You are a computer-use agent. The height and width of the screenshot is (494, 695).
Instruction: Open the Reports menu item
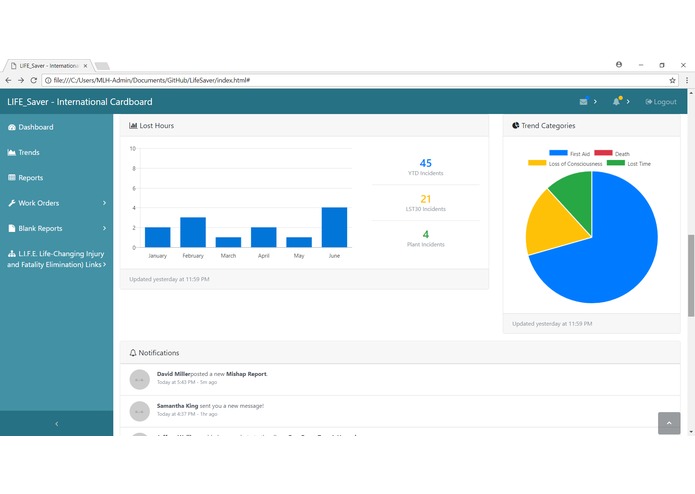57,178
